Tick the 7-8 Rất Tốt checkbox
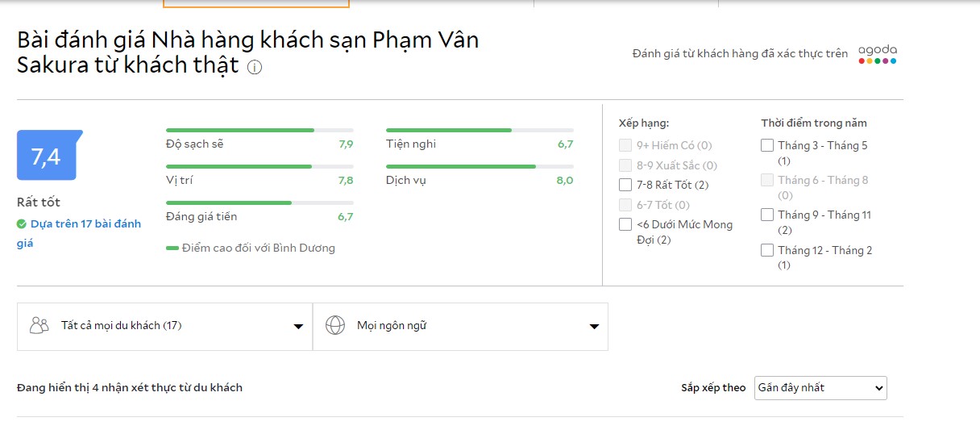980x430 pixels. coord(625,185)
